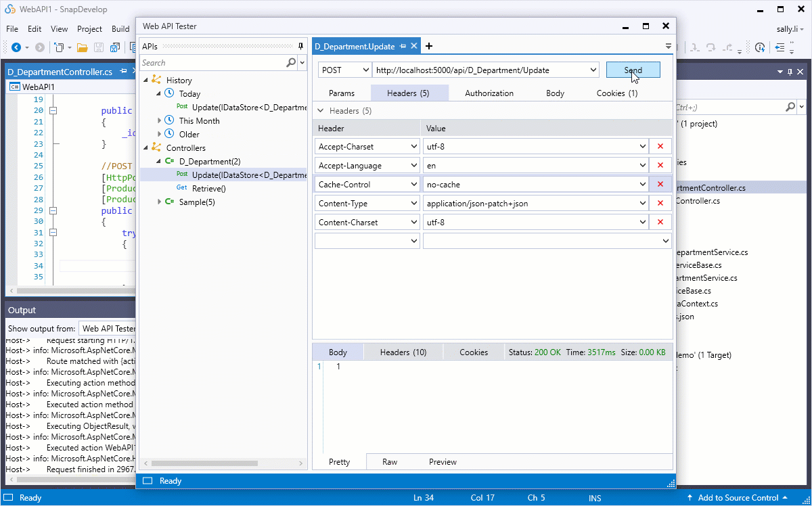812x506 pixels.
Task: Collapse the History tree node
Action: pyautogui.click(x=146, y=80)
